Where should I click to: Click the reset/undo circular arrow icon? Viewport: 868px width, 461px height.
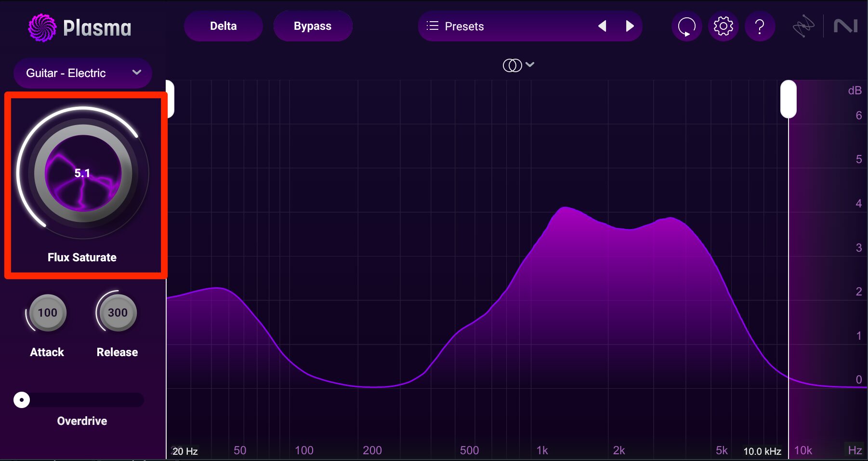point(686,26)
